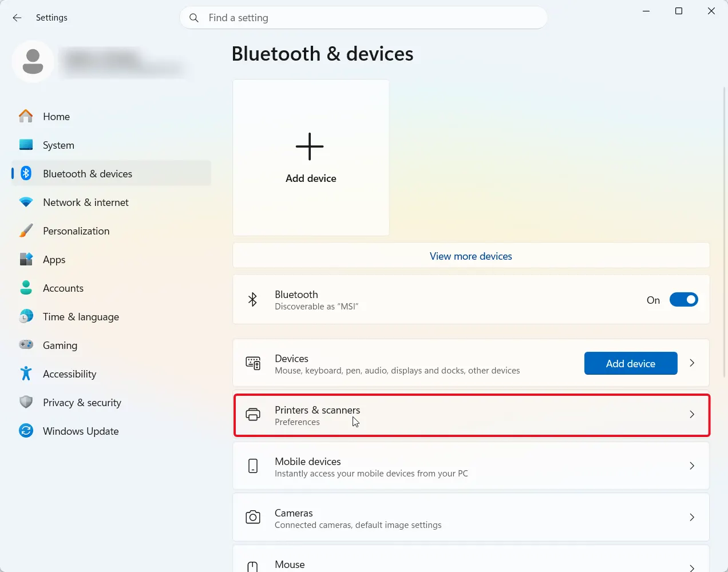728x572 pixels.
Task: Open Cameras via its right chevron
Action: 692,518
